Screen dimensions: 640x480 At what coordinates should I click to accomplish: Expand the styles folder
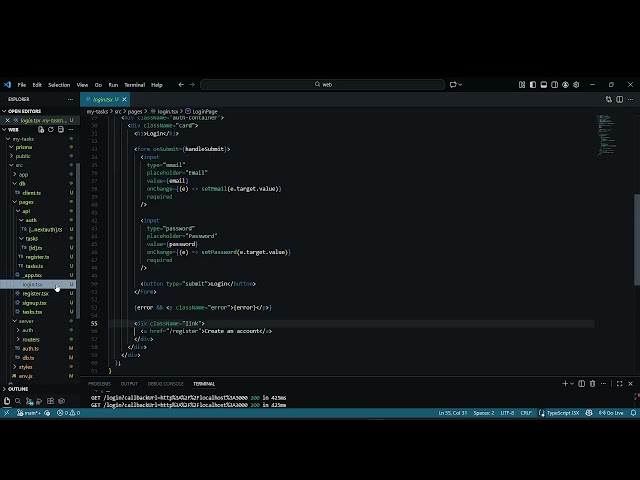point(23,367)
